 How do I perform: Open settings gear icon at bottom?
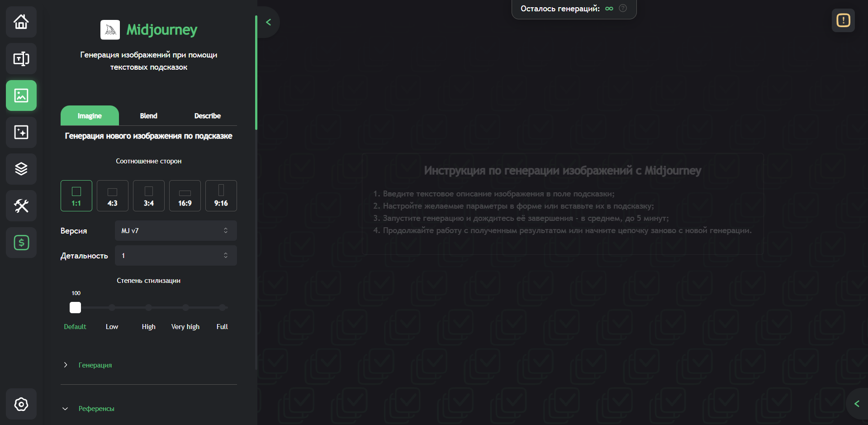(x=21, y=404)
